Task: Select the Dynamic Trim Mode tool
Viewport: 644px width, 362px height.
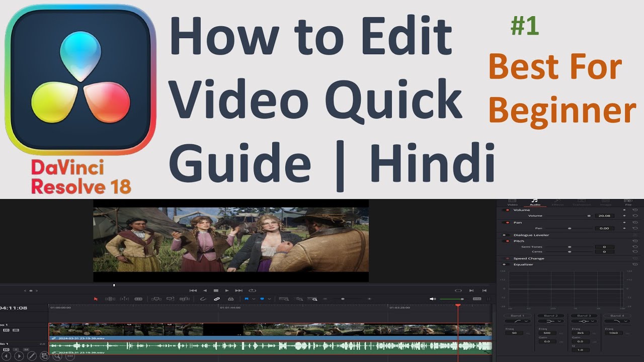Action: 124,299
